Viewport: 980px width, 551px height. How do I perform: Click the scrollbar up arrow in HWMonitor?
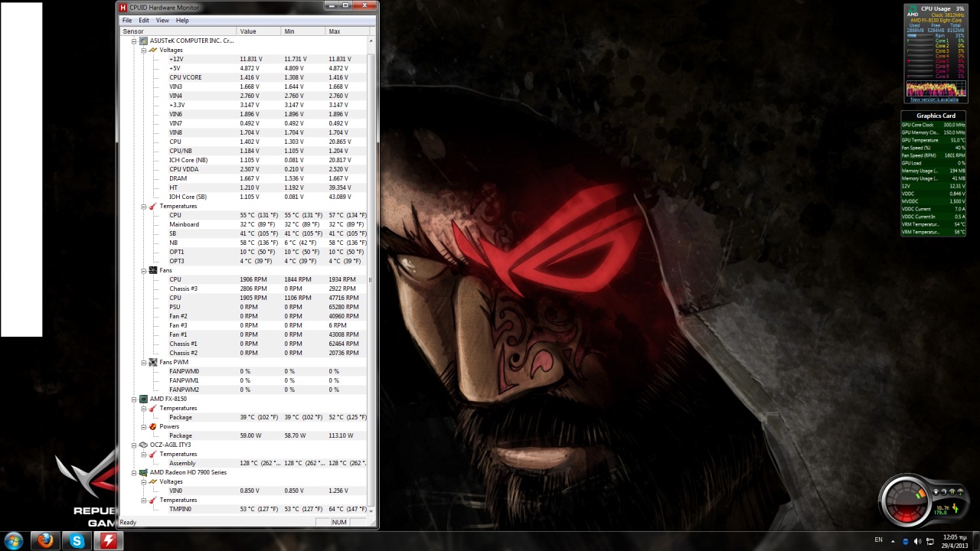371,40
